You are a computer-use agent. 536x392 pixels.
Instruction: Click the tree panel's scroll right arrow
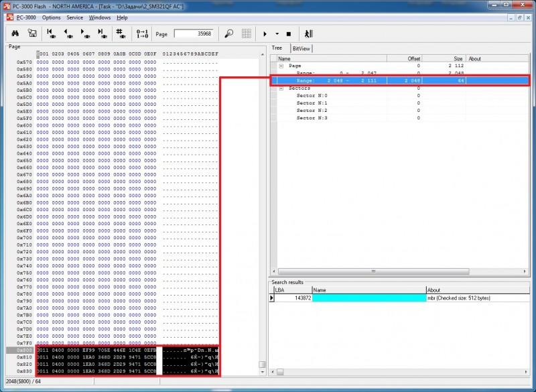(525, 271)
